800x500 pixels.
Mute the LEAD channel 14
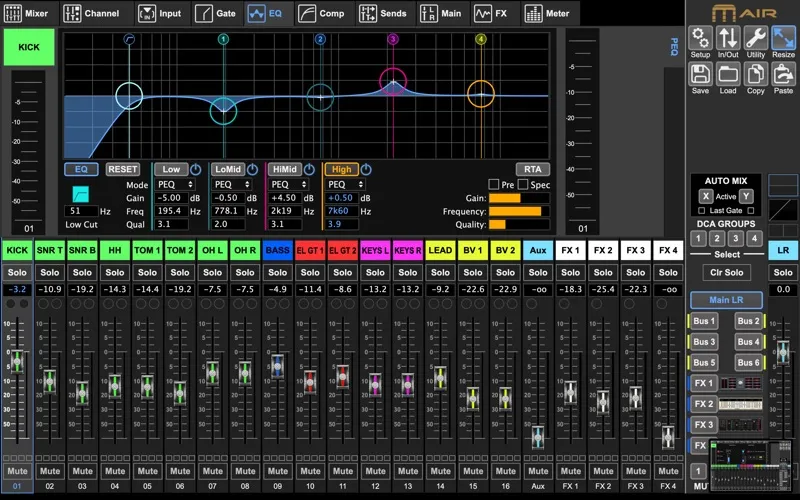tap(440, 471)
